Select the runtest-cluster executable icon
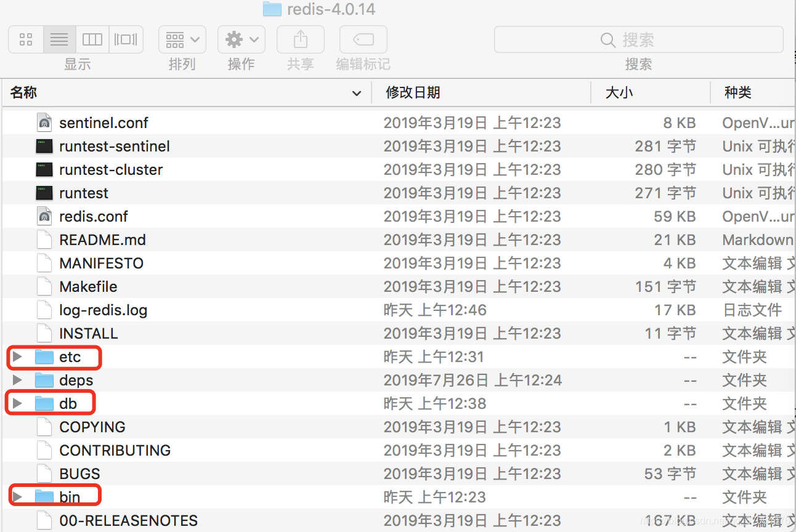The height and width of the screenshot is (532, 796). [44, 169]
